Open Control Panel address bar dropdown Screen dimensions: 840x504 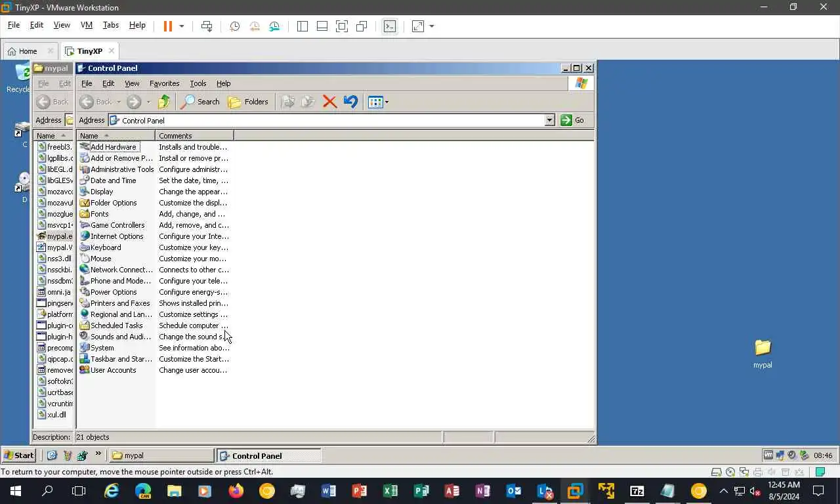pyautogui.click(x=550, y=120)
